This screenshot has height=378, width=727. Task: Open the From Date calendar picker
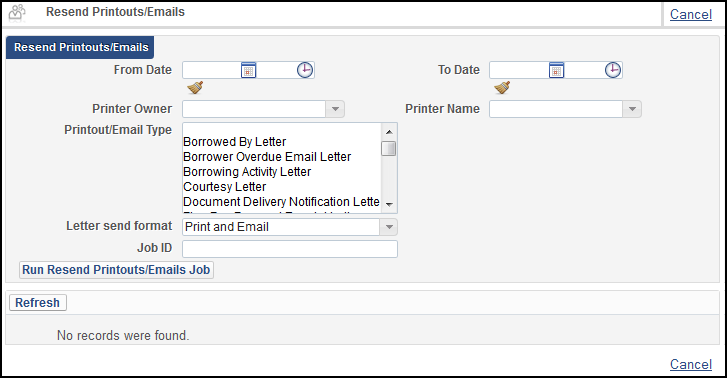pyautogui.click(x=249, y=70)
